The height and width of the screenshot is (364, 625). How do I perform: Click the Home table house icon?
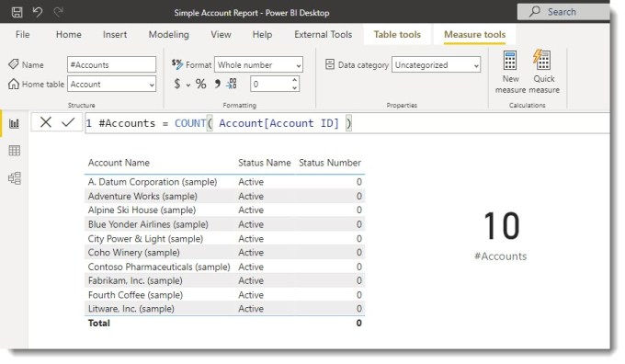(14, 84)
